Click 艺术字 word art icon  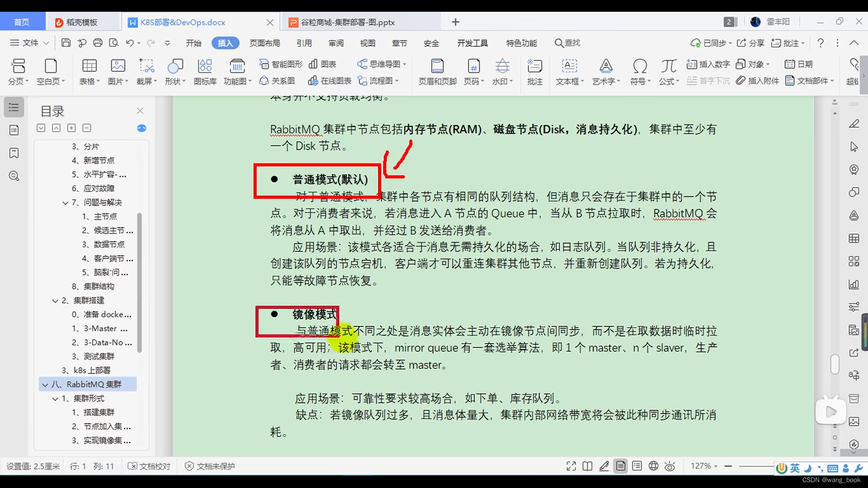point(606,72)
